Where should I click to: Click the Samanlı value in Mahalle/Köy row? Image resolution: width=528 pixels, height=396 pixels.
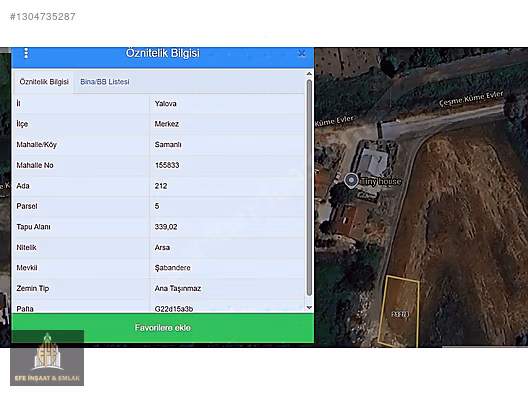click(168, 145)
